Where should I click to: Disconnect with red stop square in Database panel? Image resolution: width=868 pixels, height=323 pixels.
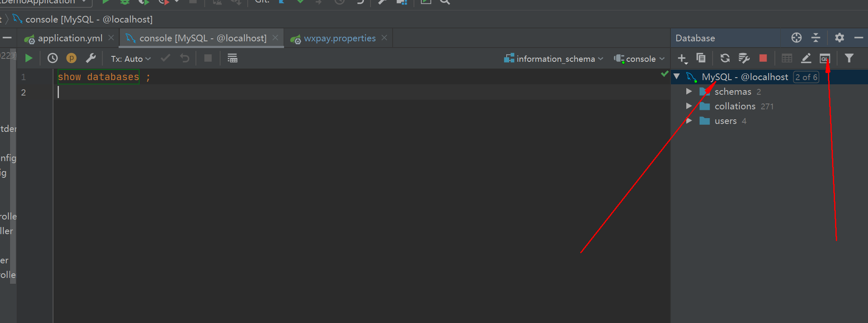tap(763, 58)
